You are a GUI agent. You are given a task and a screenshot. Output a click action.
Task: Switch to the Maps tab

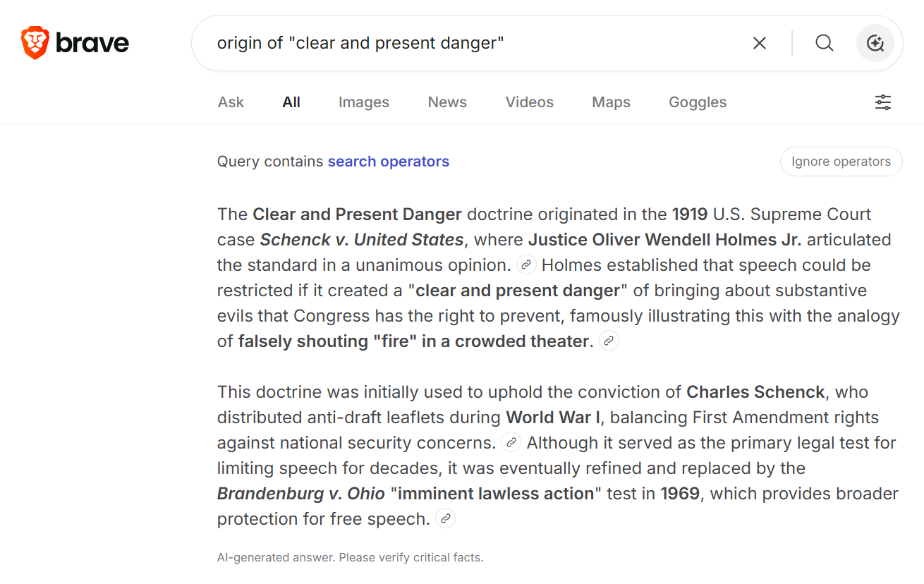pos(612,102)
